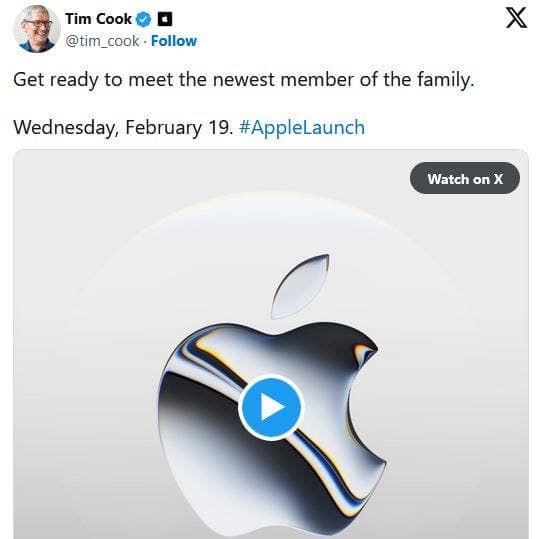Click the leaf of the Apple logo
The width and height of the screenshot is (542, 539).
point(300,287)
